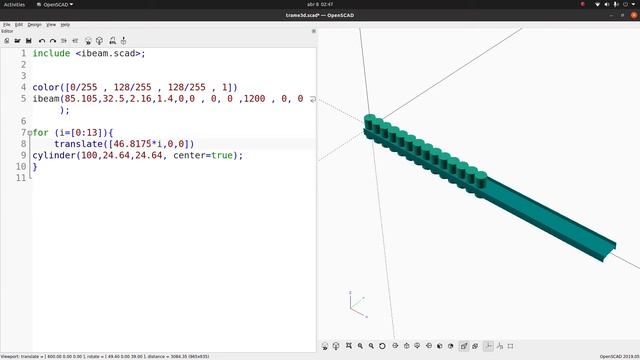The width and height of the screenshot is (640, 360).
Task: Click the ibeam() call on line 5
Action: 168,99
